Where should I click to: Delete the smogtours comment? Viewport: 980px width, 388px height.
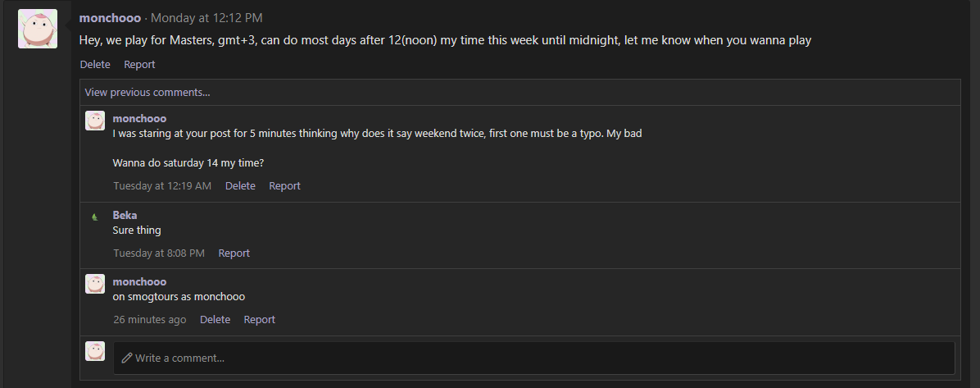[x=215, y=320]
